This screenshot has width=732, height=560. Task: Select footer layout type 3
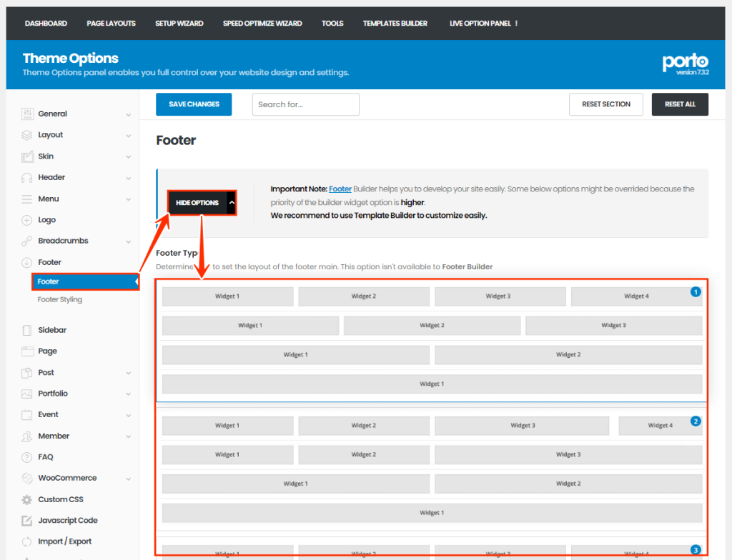click(x=696, y=549)
